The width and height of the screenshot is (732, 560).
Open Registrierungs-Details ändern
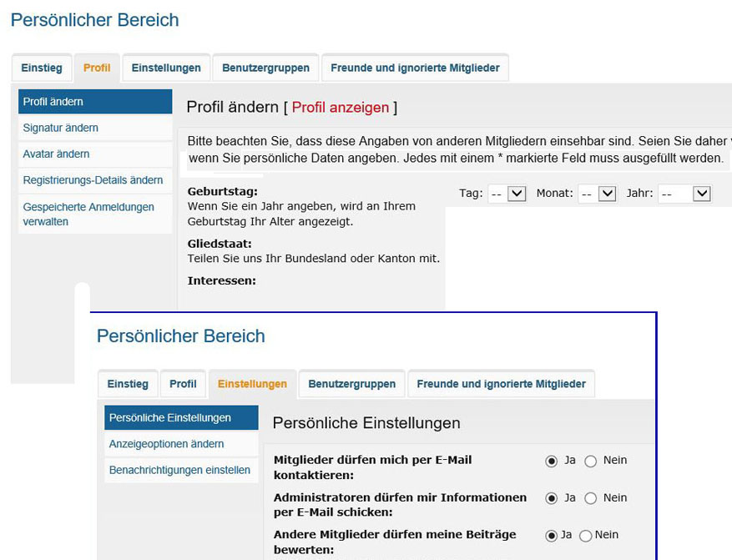[x=93, y=180]
